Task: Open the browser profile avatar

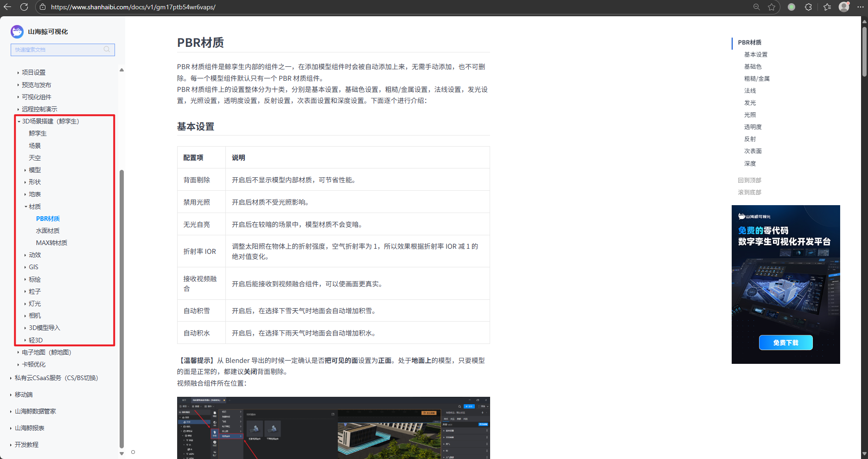Action: pyautogui.click(x=844, y=6)
